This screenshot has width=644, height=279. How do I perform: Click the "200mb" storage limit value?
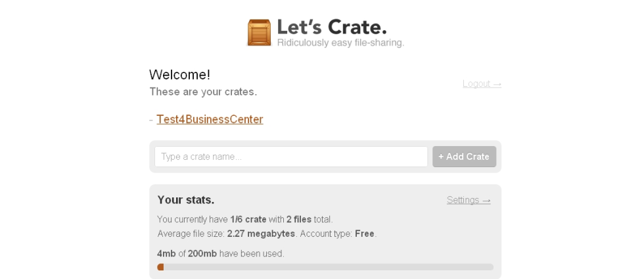[x=202, y=253]
